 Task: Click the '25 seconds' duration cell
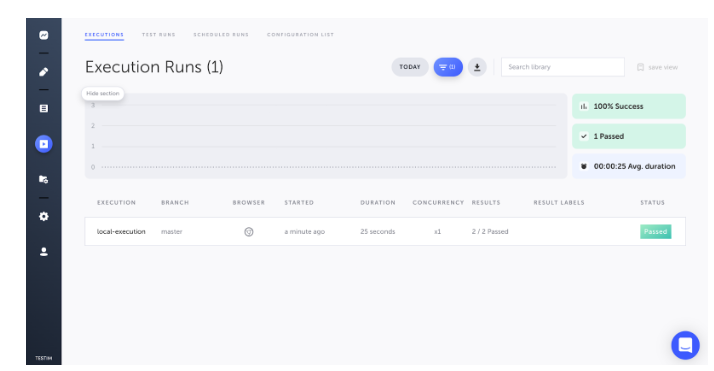click(378, 232)
